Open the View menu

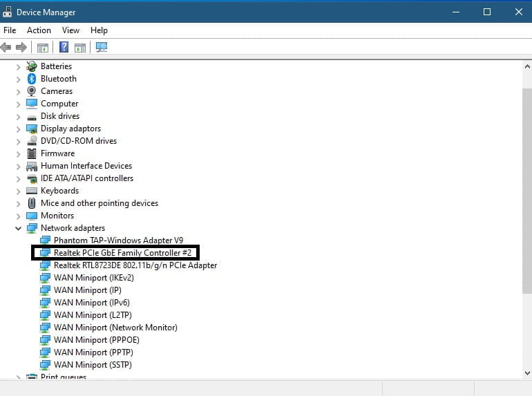click(x=70, y=30)
